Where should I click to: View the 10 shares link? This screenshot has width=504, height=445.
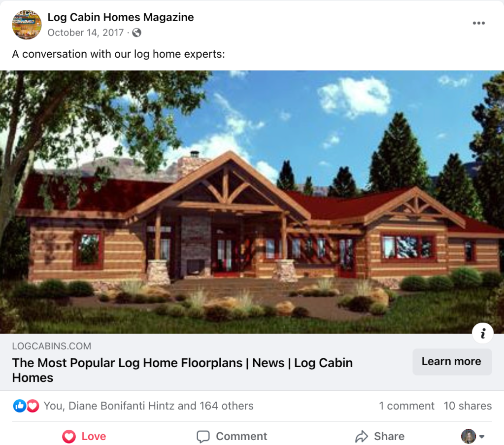[x=468, y=406]
